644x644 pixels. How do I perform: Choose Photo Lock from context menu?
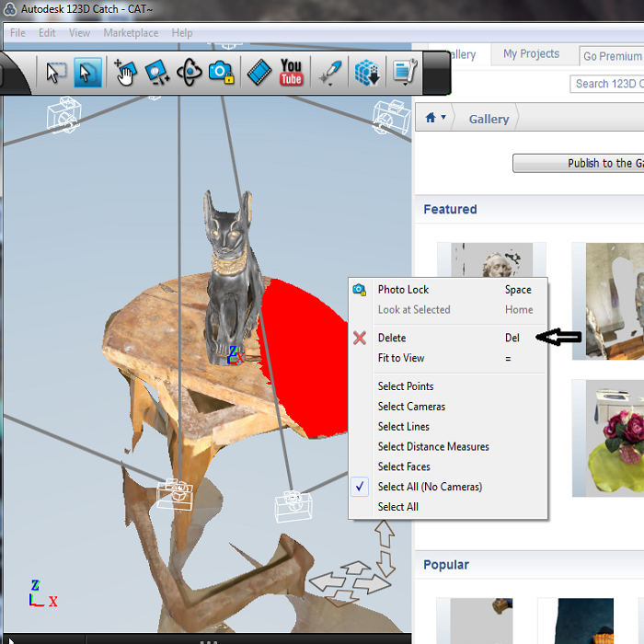[448, 290]
